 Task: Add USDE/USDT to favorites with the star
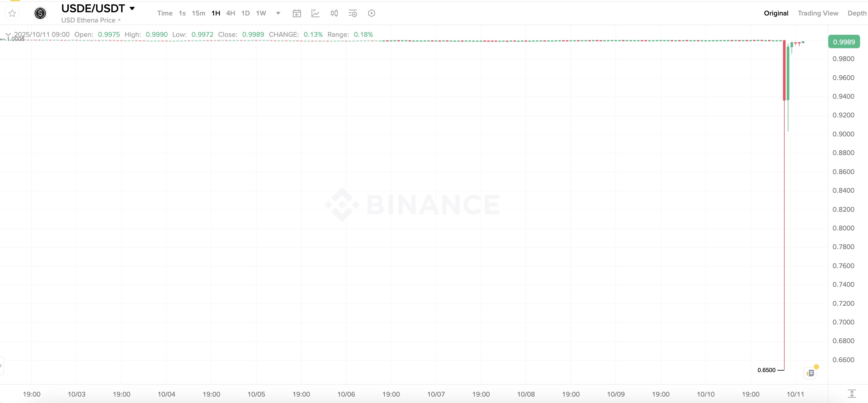[13, 13]
